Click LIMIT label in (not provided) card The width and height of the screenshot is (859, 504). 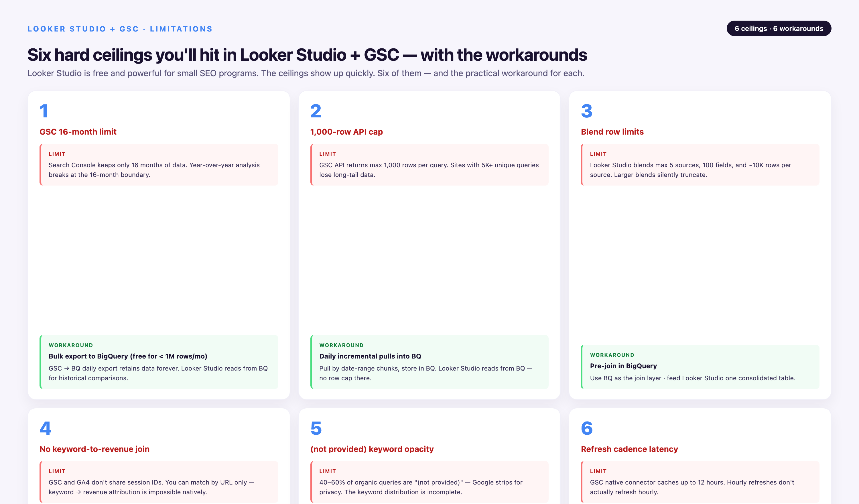click(x=328, y=471)
